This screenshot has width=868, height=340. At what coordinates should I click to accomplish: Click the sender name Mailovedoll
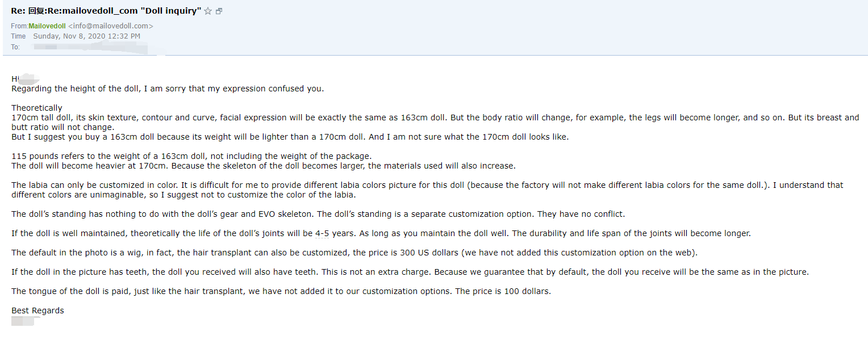47,26
